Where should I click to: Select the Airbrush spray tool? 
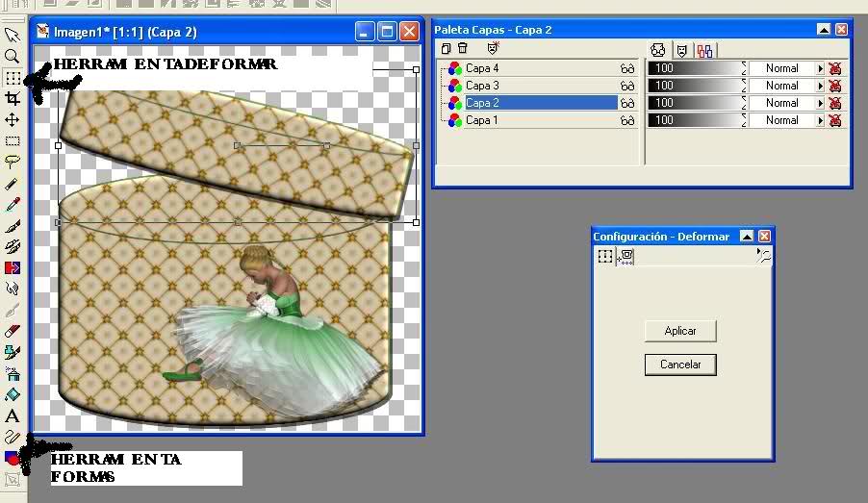tap(13, 373)
